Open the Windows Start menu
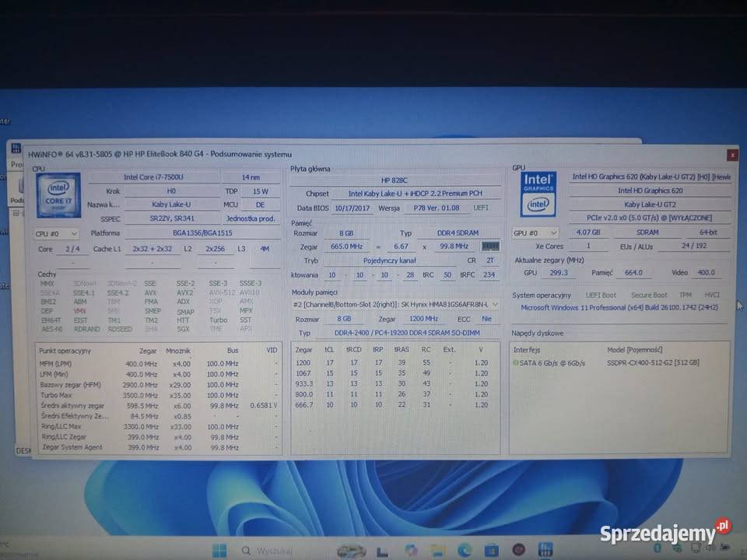 point(219,551)
